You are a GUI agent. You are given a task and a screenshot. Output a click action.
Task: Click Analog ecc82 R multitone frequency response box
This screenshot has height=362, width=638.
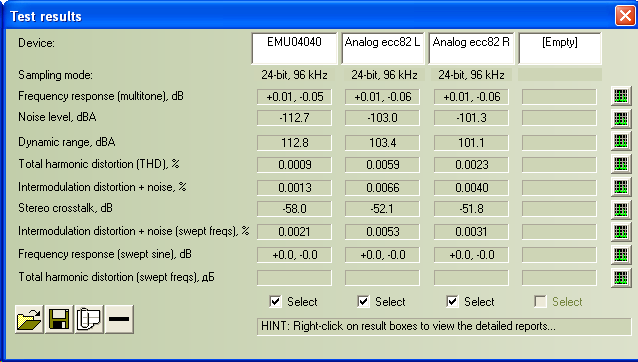[x=471, y=97]
